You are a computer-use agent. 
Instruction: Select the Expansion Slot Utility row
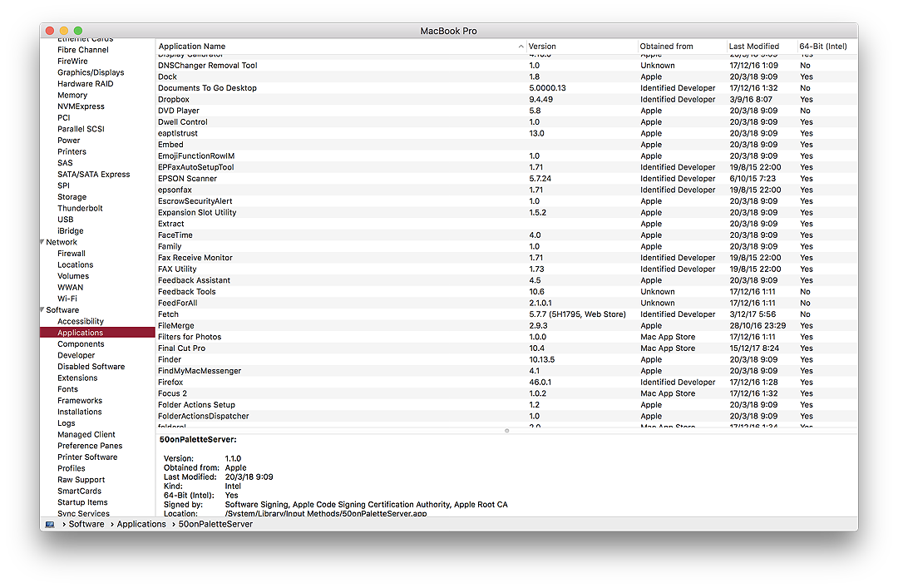tap(506, 213)
